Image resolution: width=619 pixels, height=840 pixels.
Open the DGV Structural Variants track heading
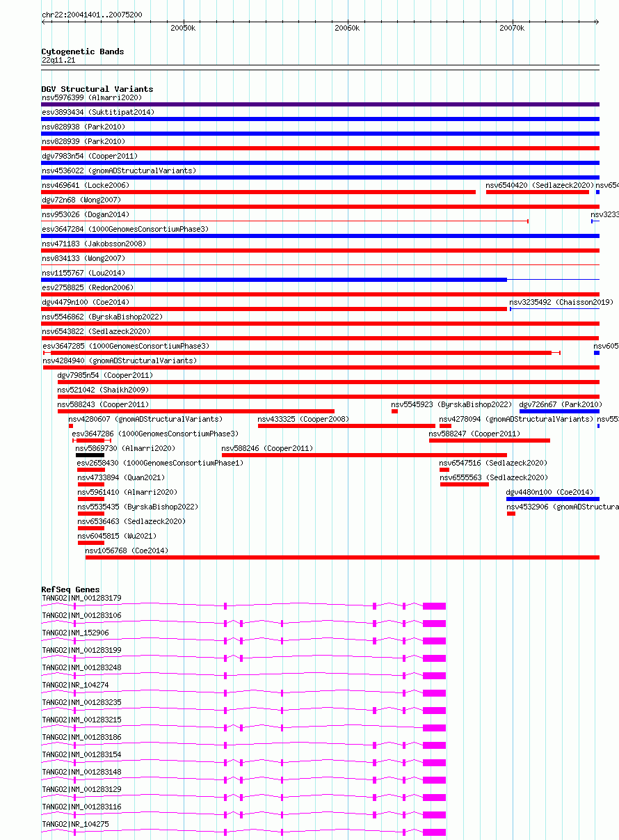tap(97, 89)
